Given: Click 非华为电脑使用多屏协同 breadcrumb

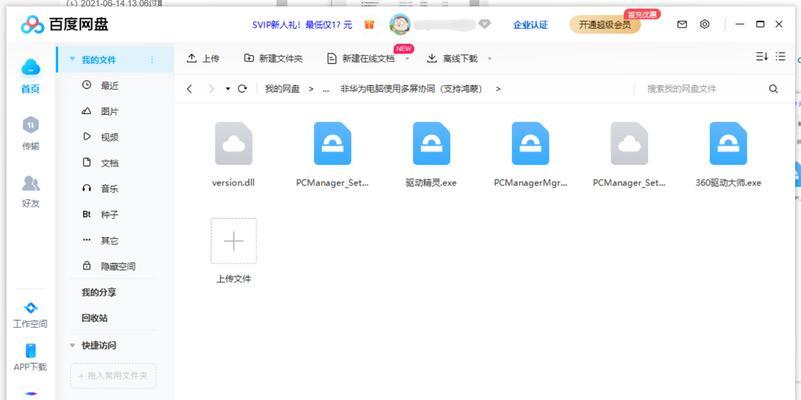Looking at the screenshot, I should tap(411, 89).
